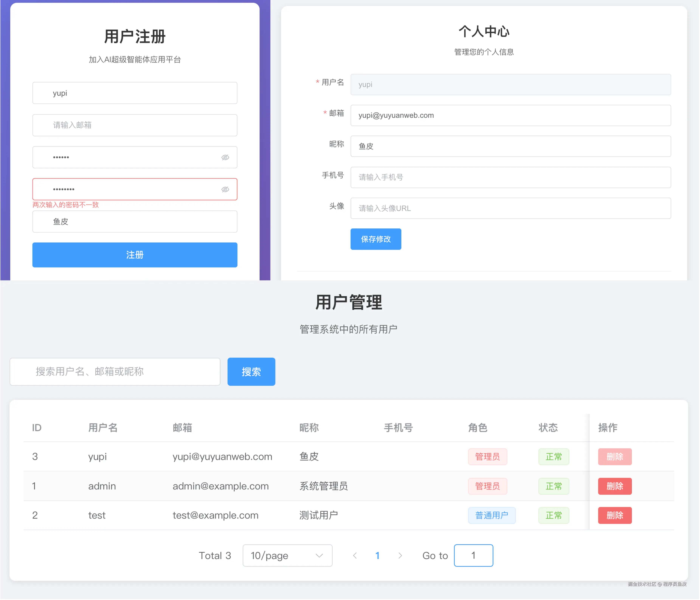Click the 昵称 field containing 鱼皮 in profile
The width and height of the screenshot is (700, 600).
510,146
